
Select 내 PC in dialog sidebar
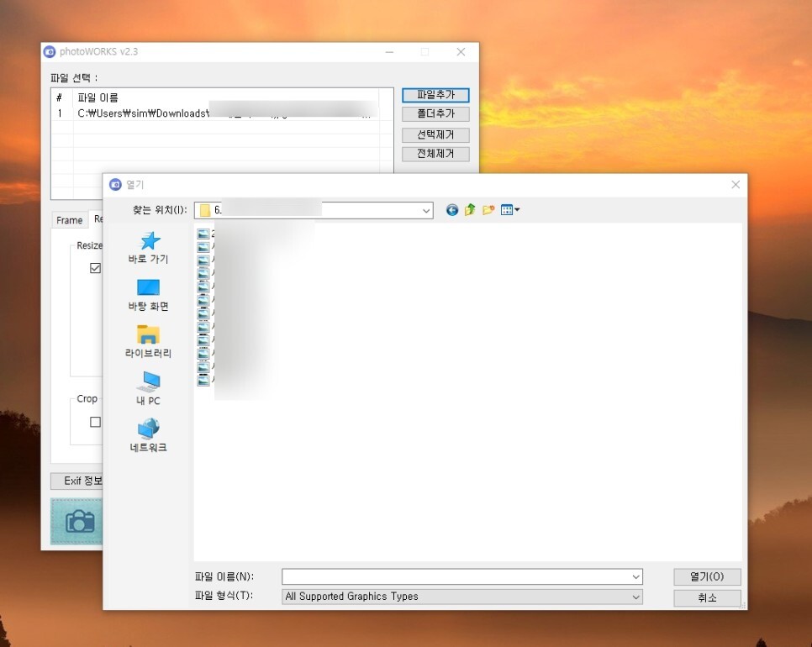[148, 389]
